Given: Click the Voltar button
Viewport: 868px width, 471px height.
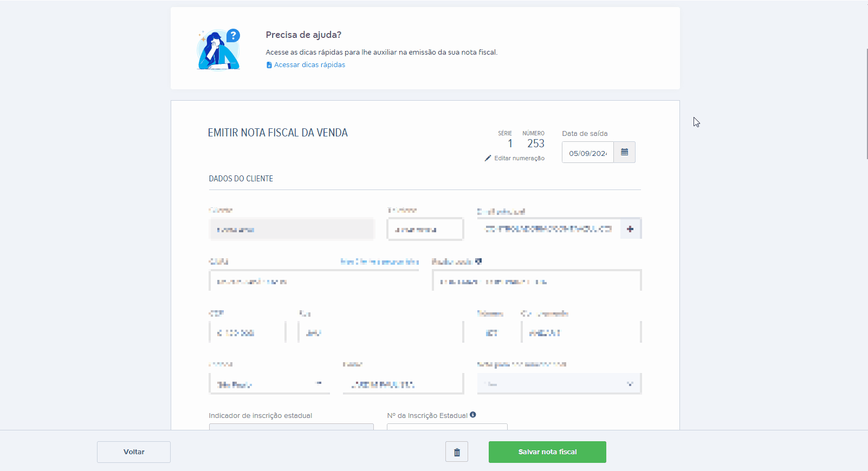Looking at the screenshot, I should [x=134, y=452].
